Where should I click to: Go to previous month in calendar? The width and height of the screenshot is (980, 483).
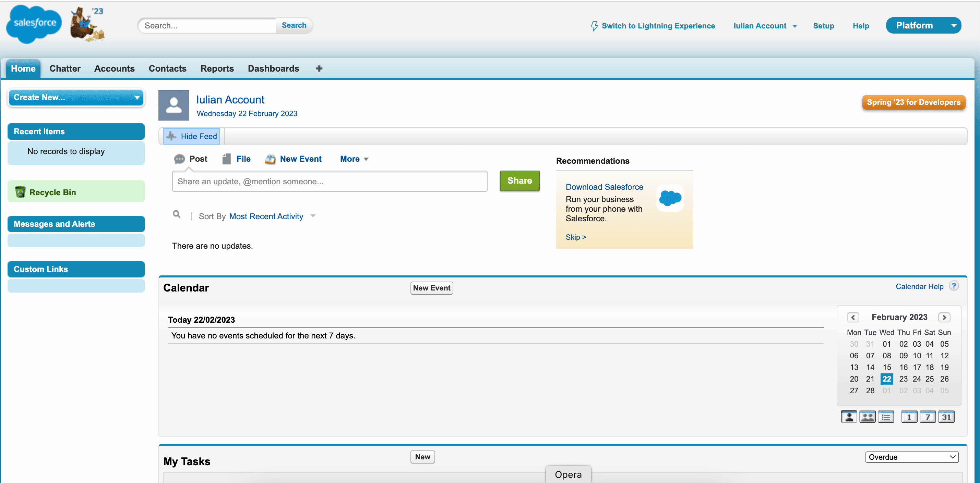point(852,317)
